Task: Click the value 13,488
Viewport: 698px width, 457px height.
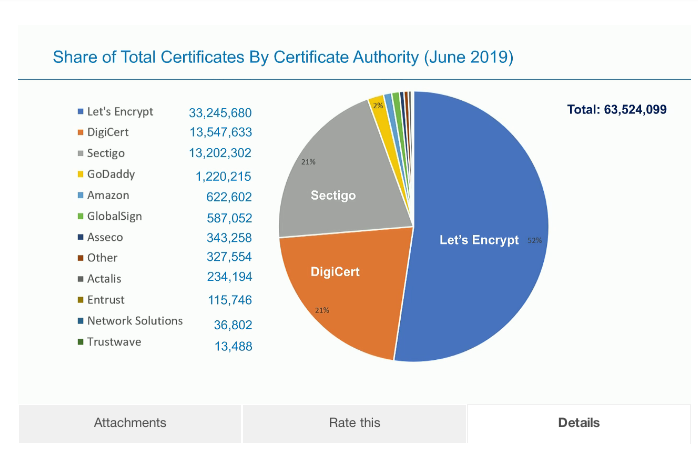Action: 234,346
